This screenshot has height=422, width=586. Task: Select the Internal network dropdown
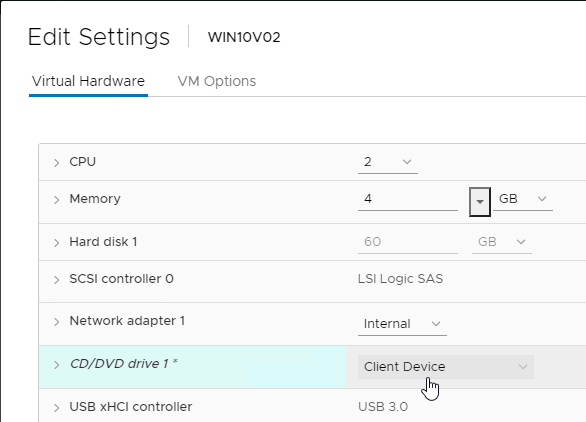(402, 324)
